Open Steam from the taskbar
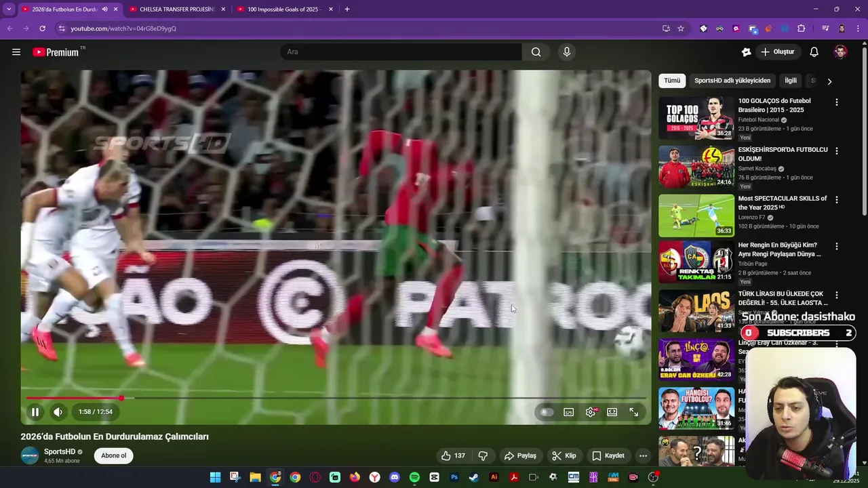The image size is (868, 488). tap(474, 477)
